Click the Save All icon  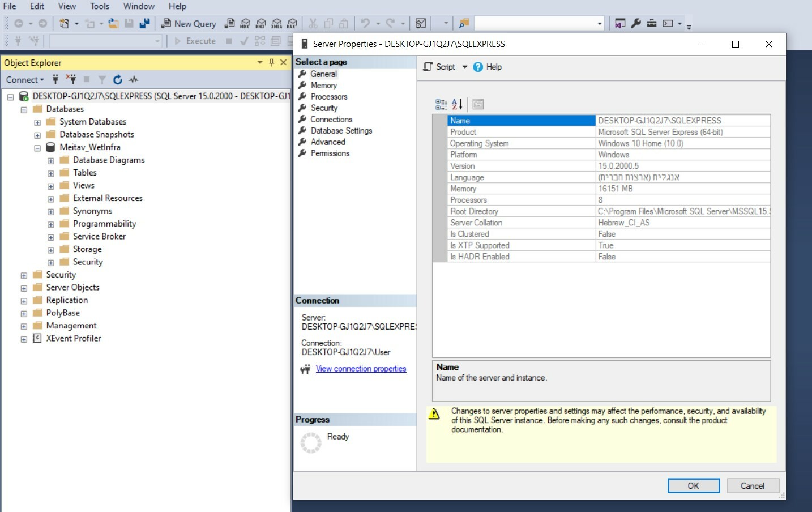pos(144,24)
